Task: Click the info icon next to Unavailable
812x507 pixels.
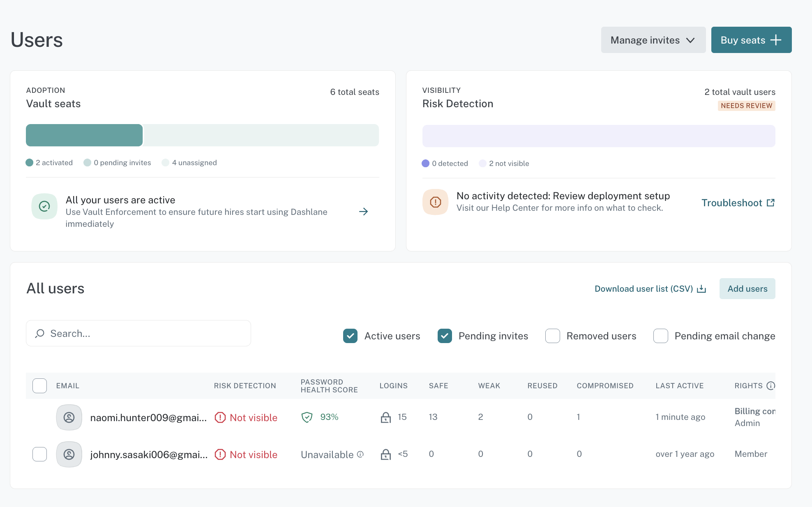Action: 360,454
